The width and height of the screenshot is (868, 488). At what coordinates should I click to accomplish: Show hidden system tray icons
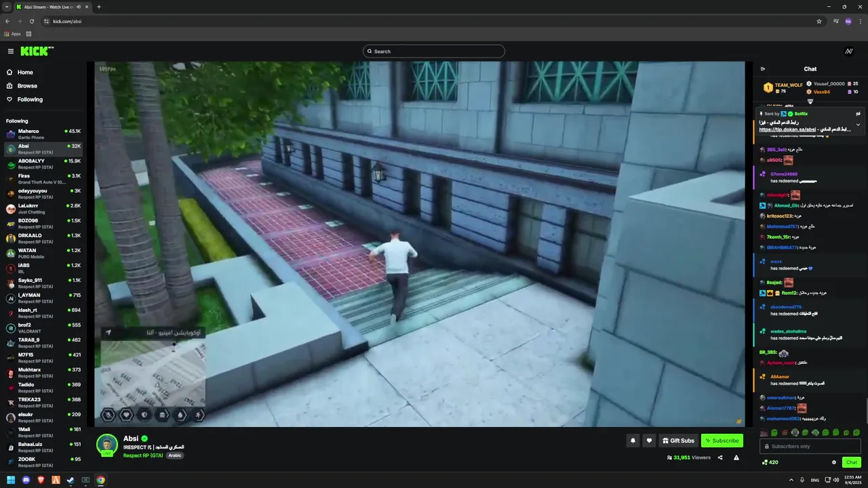791,480
